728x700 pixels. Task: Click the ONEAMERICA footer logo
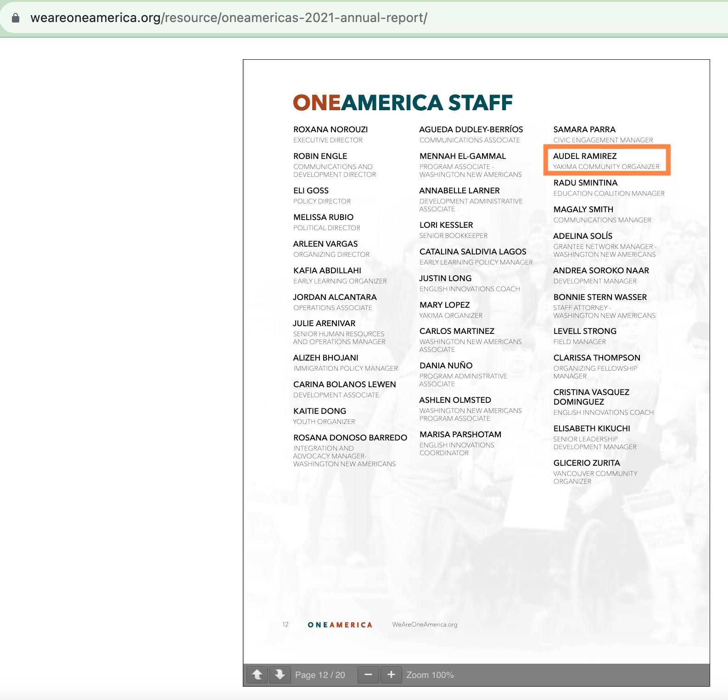point(340,625)
